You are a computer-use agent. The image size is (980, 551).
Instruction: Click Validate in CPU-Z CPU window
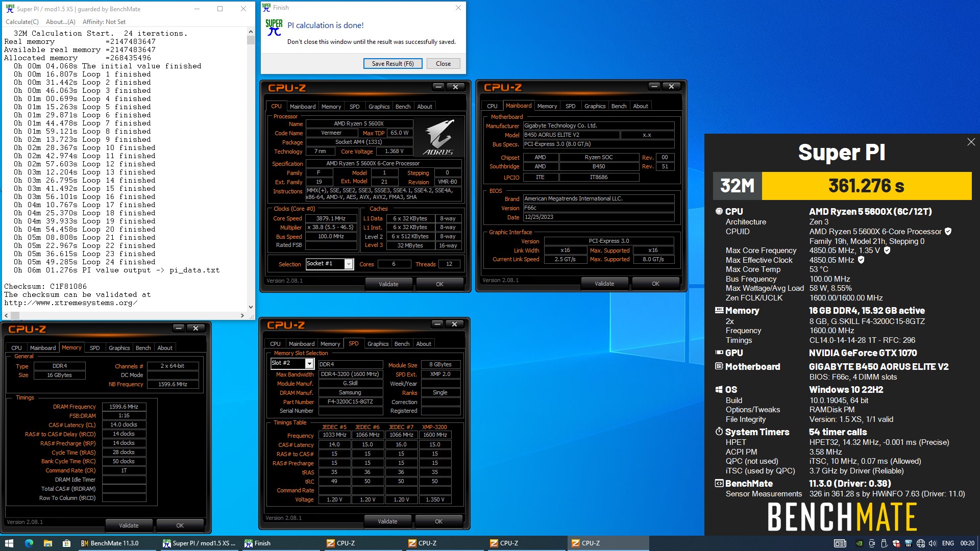pos(388,284)
